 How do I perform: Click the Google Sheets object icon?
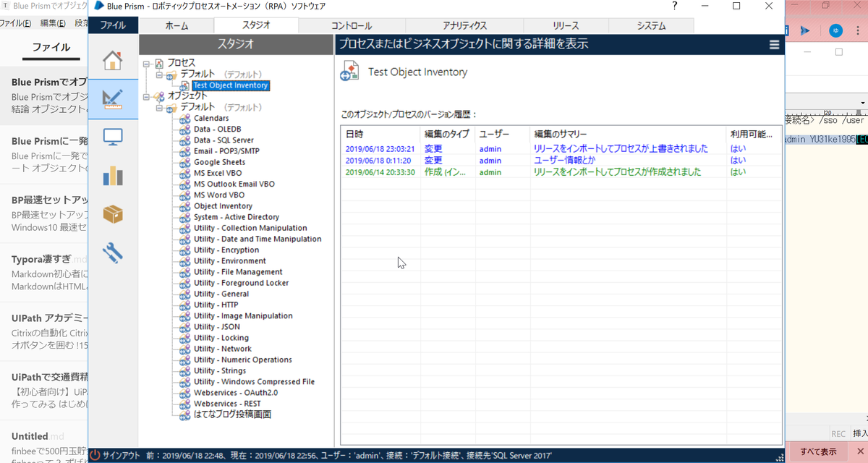point(185,163)
